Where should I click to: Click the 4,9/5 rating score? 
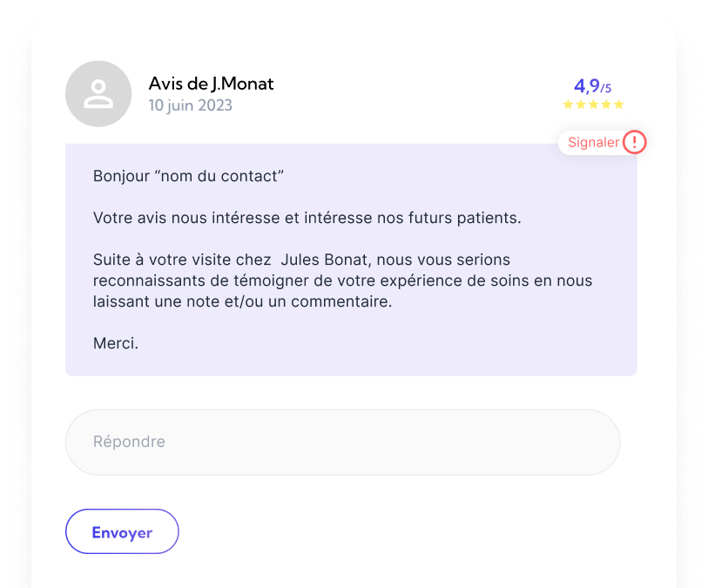pos(592,86)
